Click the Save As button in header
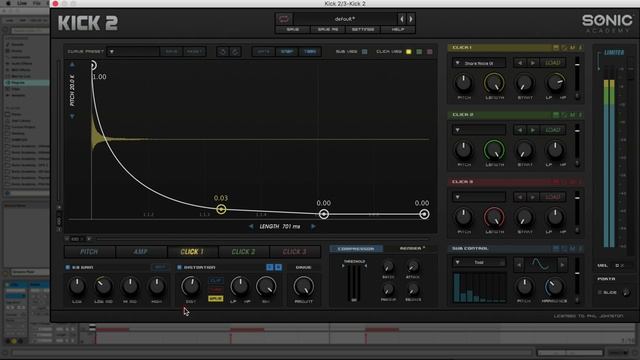Viewport: 640px width, 360px height. click(x=328, y=30)
